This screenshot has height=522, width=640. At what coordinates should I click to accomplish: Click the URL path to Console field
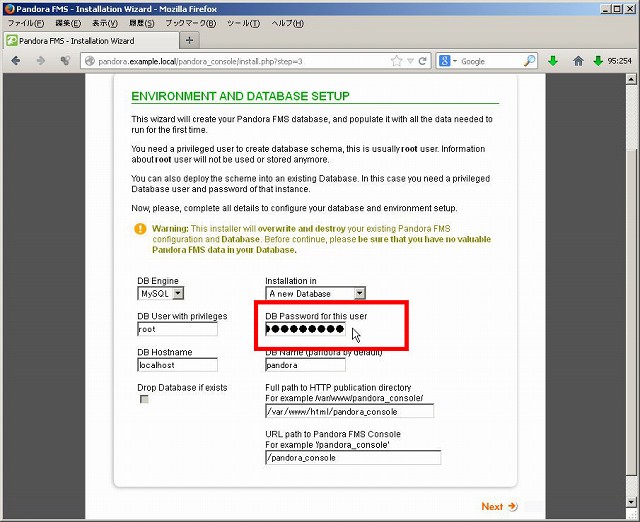353,458
